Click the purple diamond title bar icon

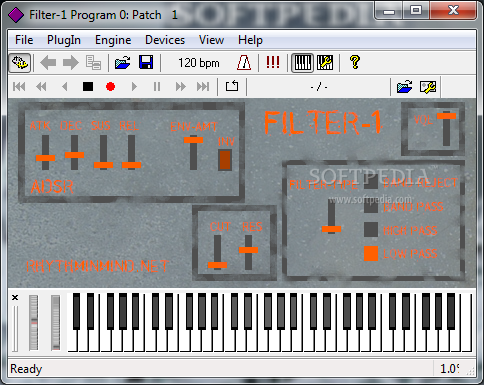pos(16,15)
